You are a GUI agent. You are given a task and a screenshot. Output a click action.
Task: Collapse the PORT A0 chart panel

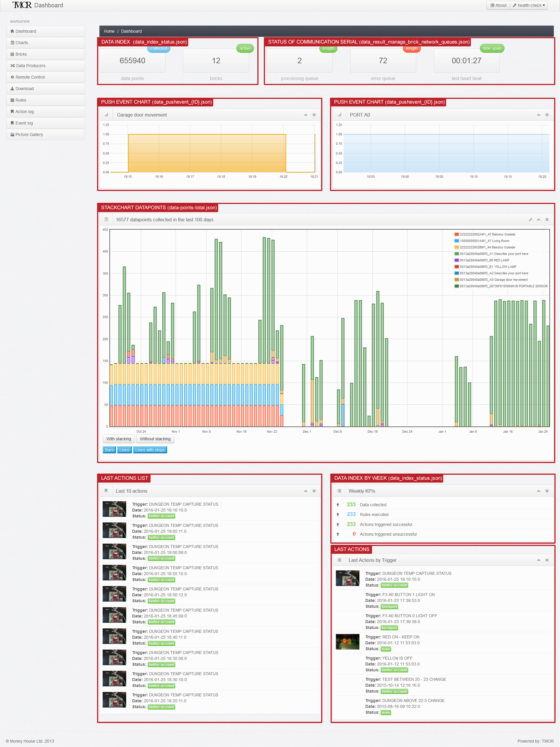(539, 115)
